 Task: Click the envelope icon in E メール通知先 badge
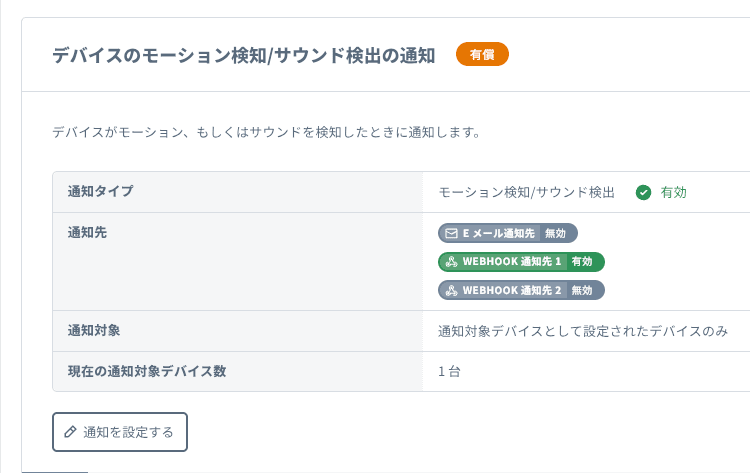451,233
